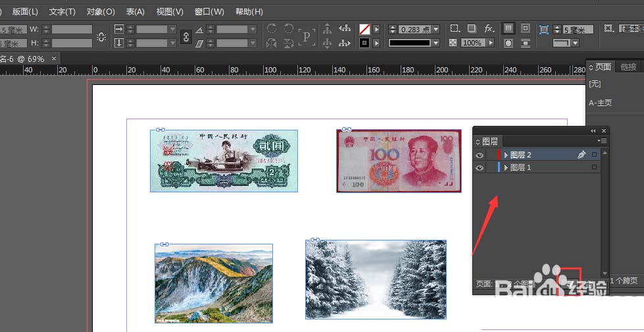Click the P reference preview indicator
This screenshot has height=332, width=644.
pos(307,37)
